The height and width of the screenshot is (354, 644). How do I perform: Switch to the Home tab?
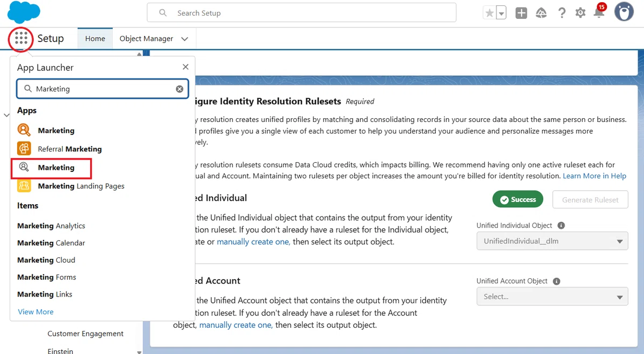[x=95, y=39]
